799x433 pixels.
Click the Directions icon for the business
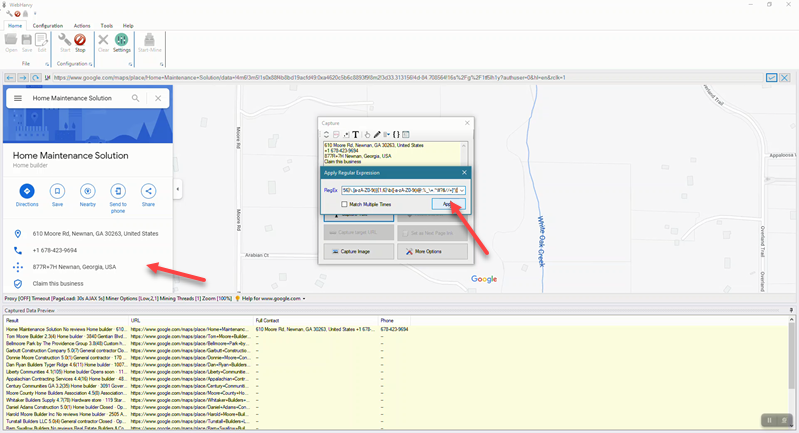27,191
